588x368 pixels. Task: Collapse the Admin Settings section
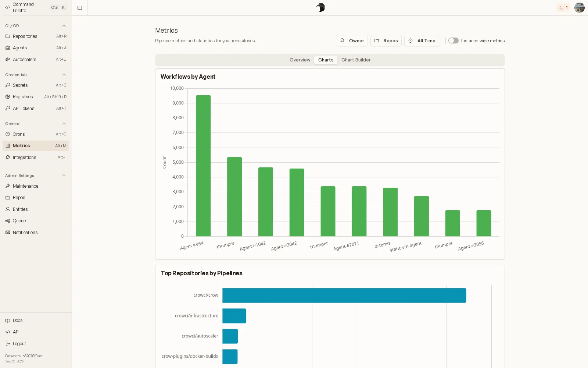[x=64, y=176]
